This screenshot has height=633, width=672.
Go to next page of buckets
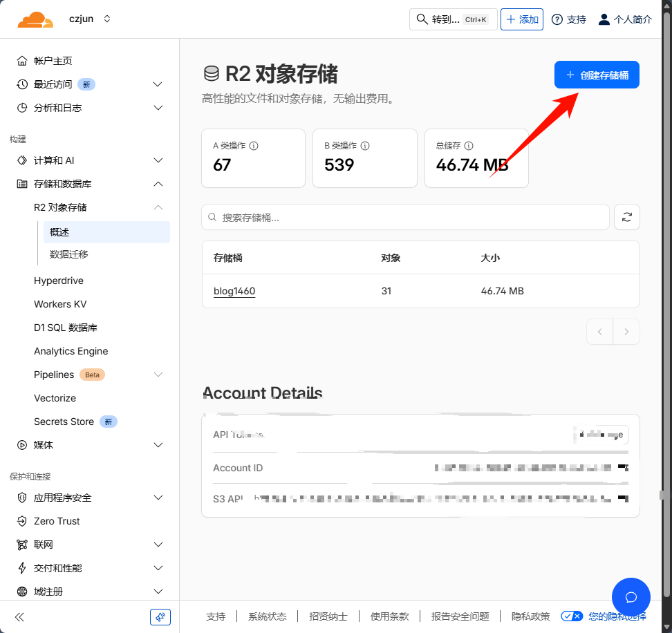(x=626, y=332)
